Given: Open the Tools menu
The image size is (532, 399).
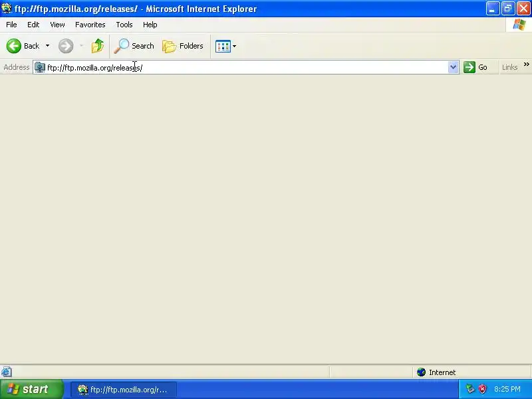Looking at the screenshot, I should coord(124,25).
